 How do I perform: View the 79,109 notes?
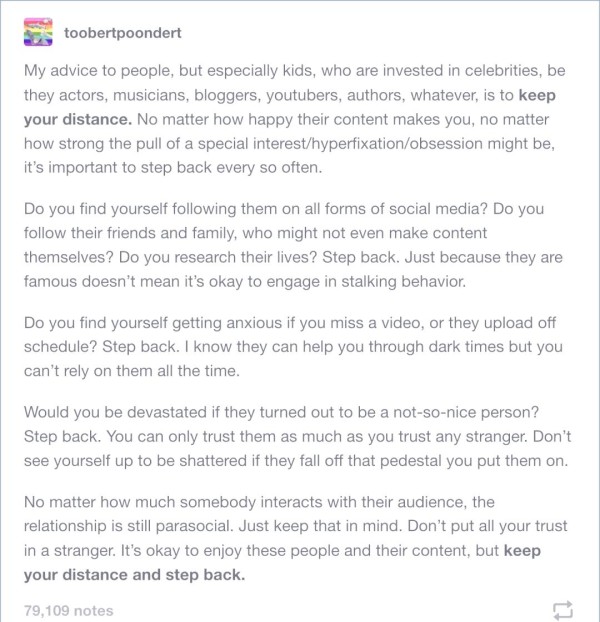[x=69, y=609]
